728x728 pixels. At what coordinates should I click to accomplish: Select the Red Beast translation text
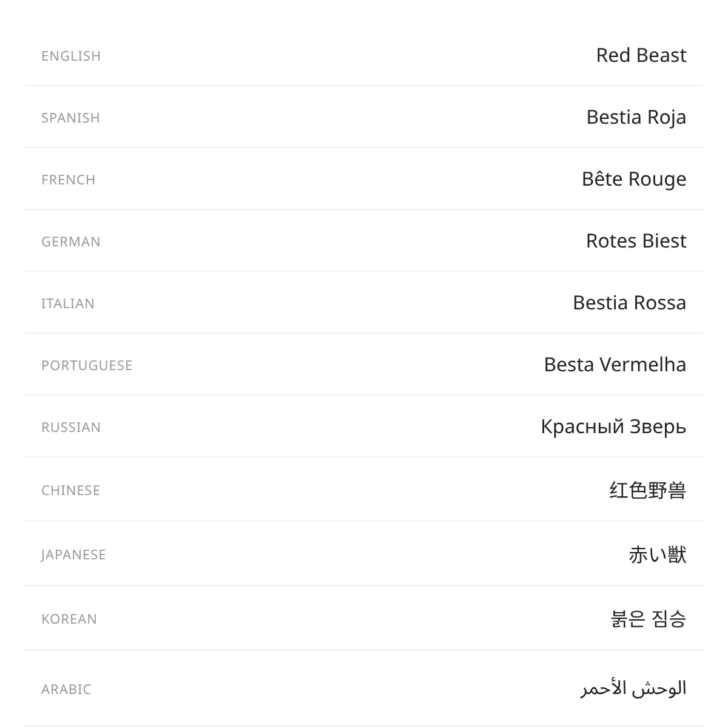pyautogui.click(x=641, y=55)
